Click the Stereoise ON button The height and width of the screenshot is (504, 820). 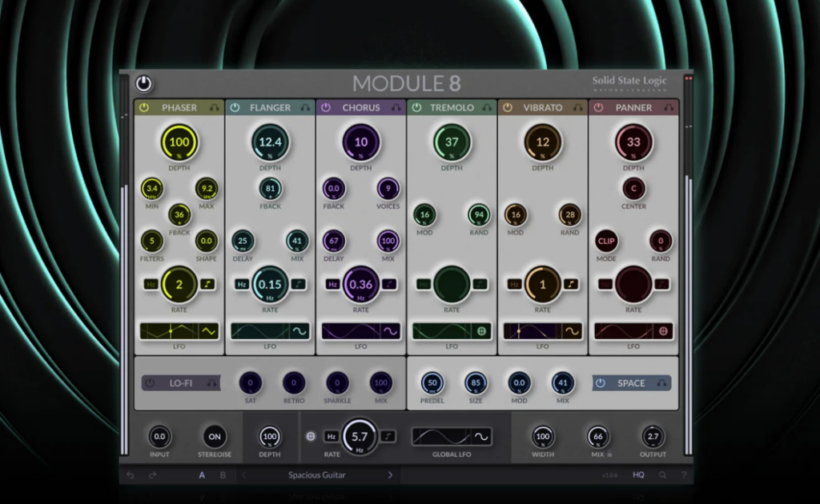[x=215, y=437]
